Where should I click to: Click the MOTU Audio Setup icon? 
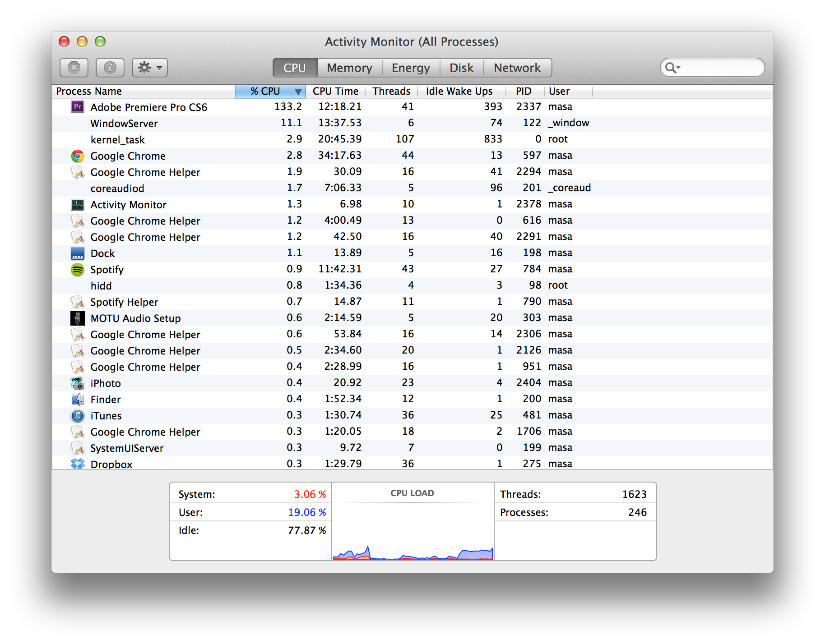(78, 318)
